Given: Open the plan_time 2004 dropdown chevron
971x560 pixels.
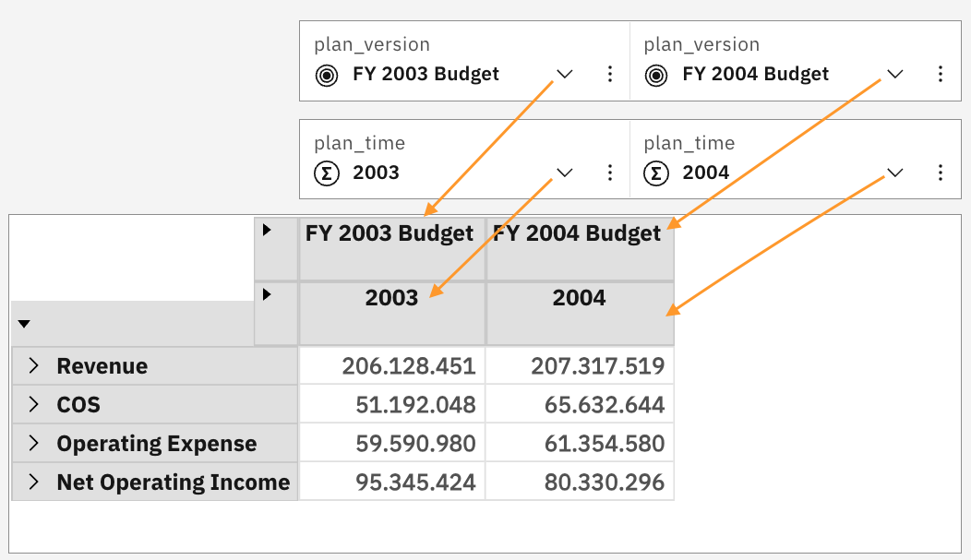Looking at the screenshot, I should (894, 173).
